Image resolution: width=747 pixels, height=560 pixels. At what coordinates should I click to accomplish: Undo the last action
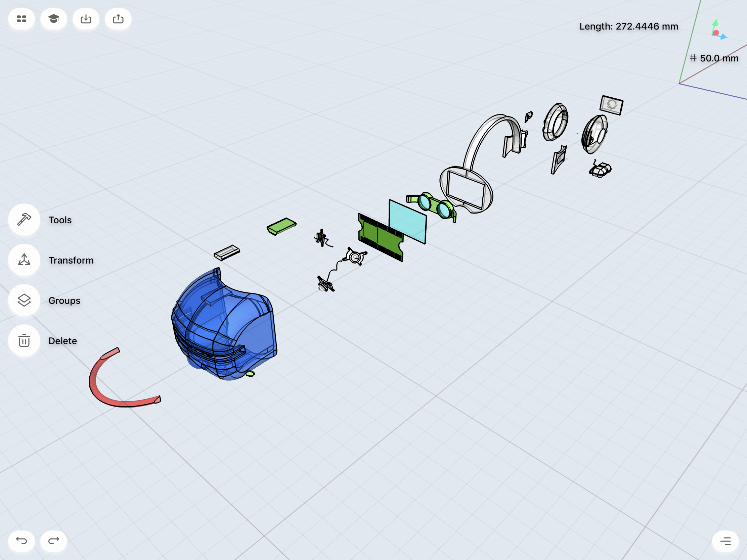(x=21, y=541)
